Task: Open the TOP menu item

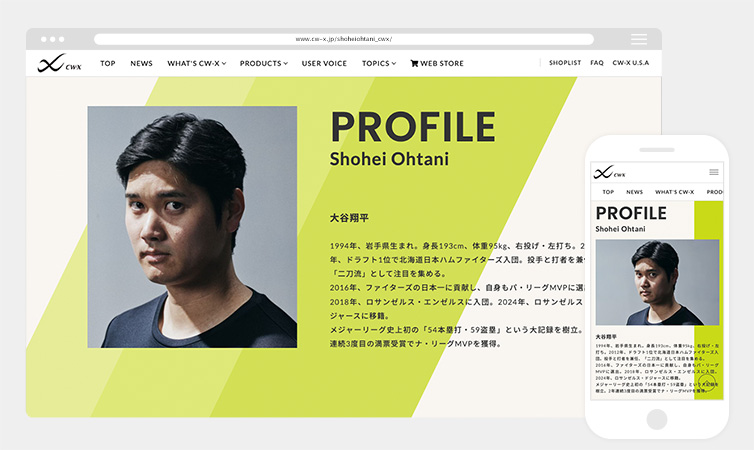Action: click(108, 63)
